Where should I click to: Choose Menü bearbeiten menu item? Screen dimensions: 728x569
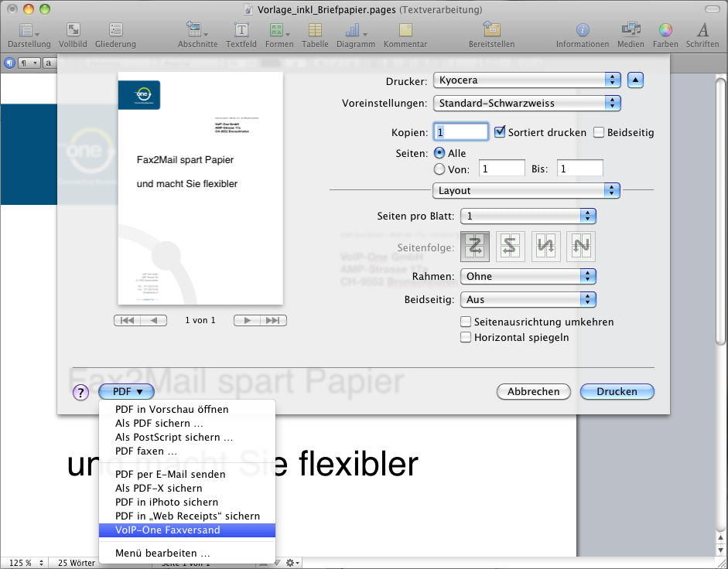point(187,554)
